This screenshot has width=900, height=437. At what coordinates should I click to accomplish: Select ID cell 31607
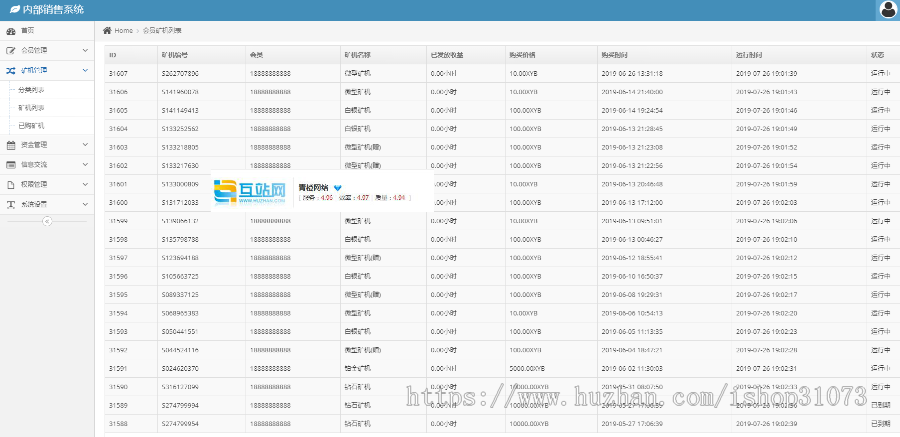click(118, 74)
